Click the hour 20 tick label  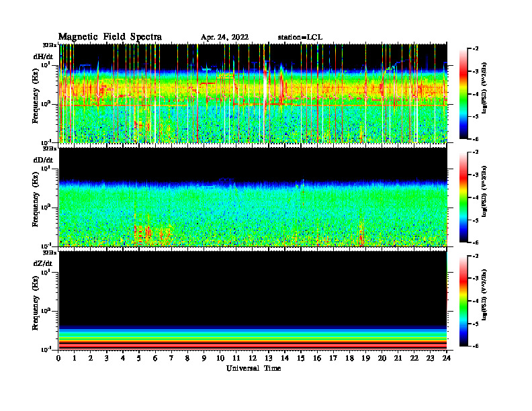coord(382,358)
